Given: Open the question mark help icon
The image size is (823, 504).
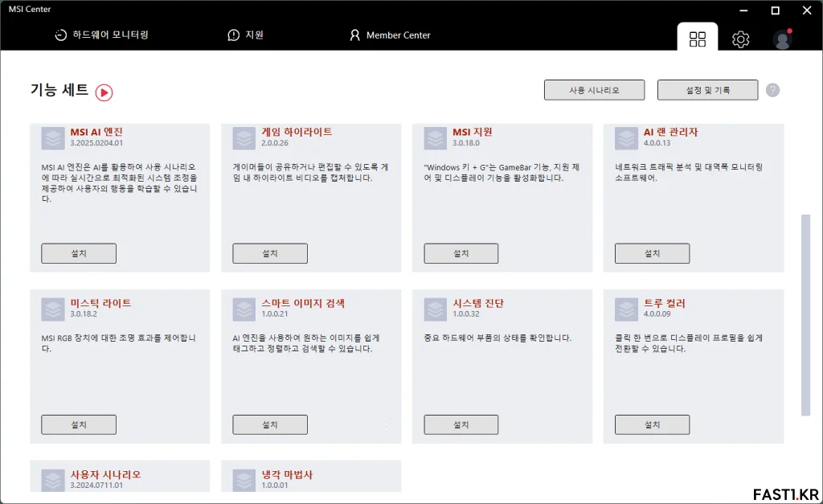Looking at the screenshot, I should (x=772, y=90).
